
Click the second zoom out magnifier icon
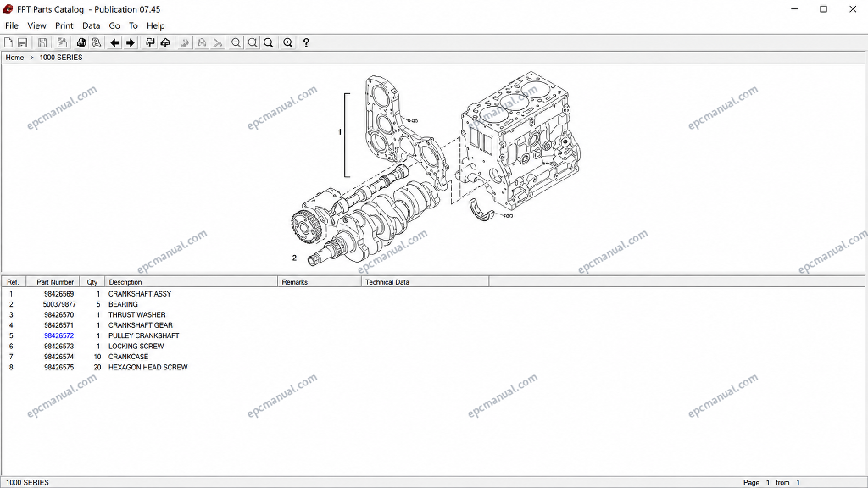click(253, 42)
